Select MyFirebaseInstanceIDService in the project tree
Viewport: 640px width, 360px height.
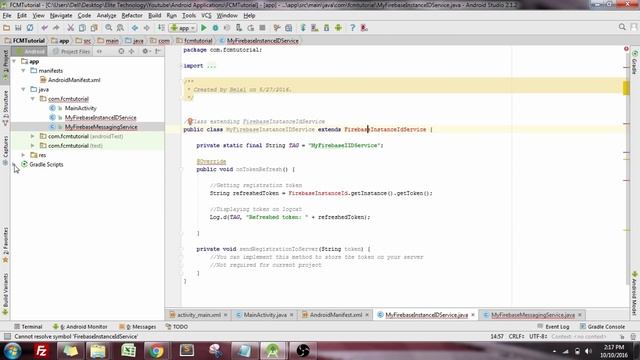(100, 118)
